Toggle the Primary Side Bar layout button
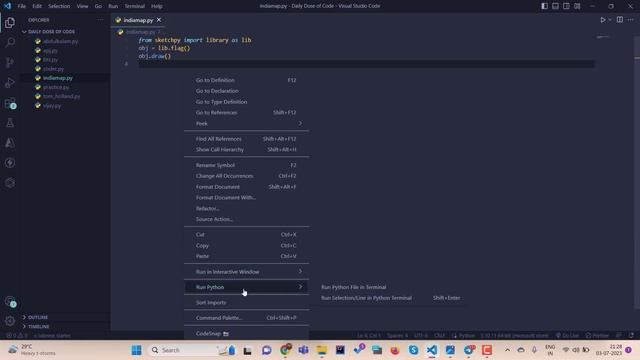 [x=544, y=6]
